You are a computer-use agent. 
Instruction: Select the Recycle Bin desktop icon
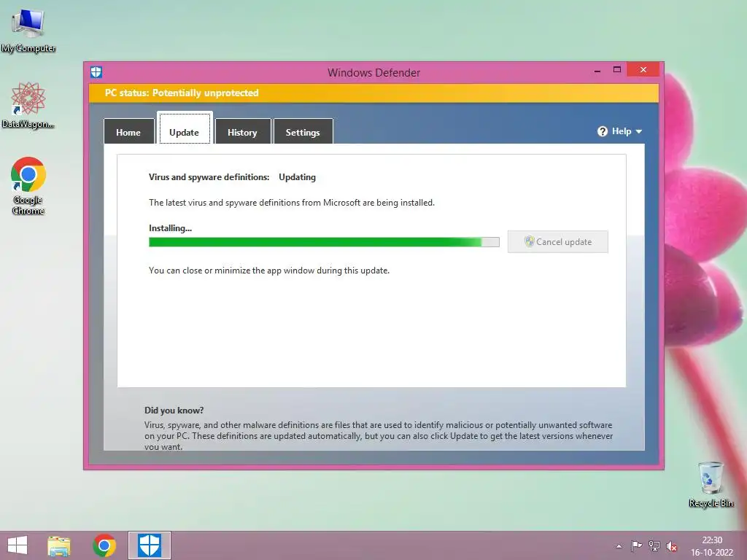coord(711,484)
